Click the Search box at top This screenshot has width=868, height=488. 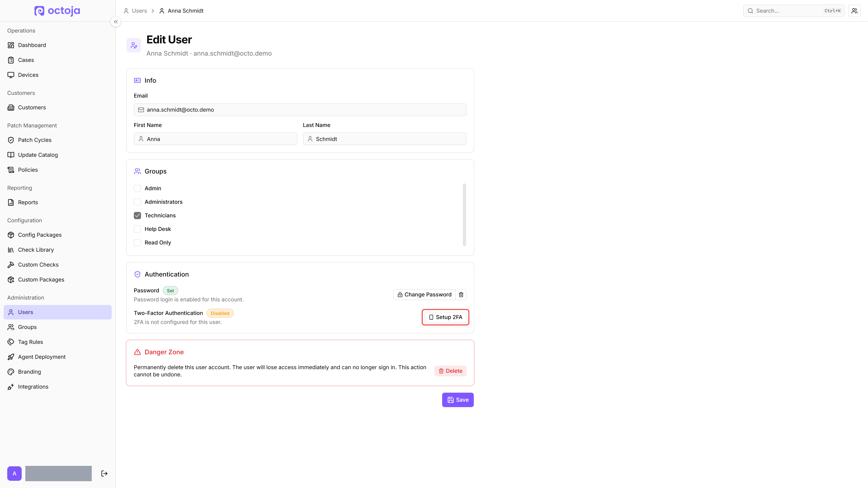[x=794, y=11]
